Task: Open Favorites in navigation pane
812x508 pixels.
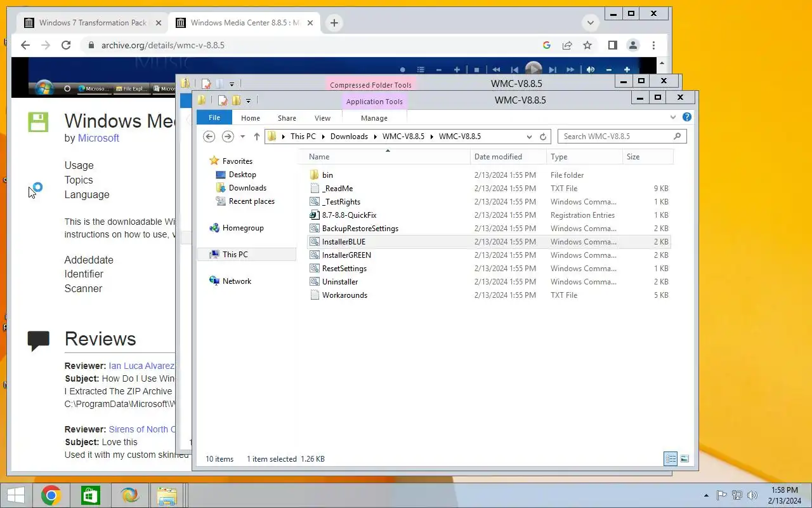Action: (237, 161)
